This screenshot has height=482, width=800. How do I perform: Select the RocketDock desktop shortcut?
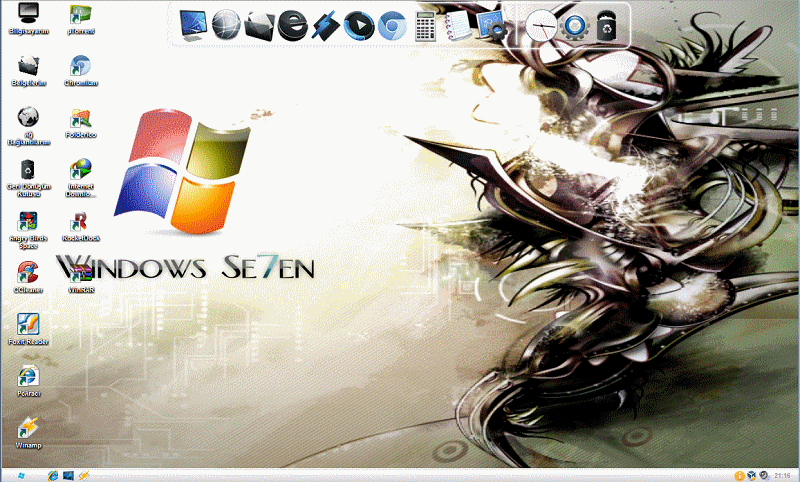pos(81,226)
